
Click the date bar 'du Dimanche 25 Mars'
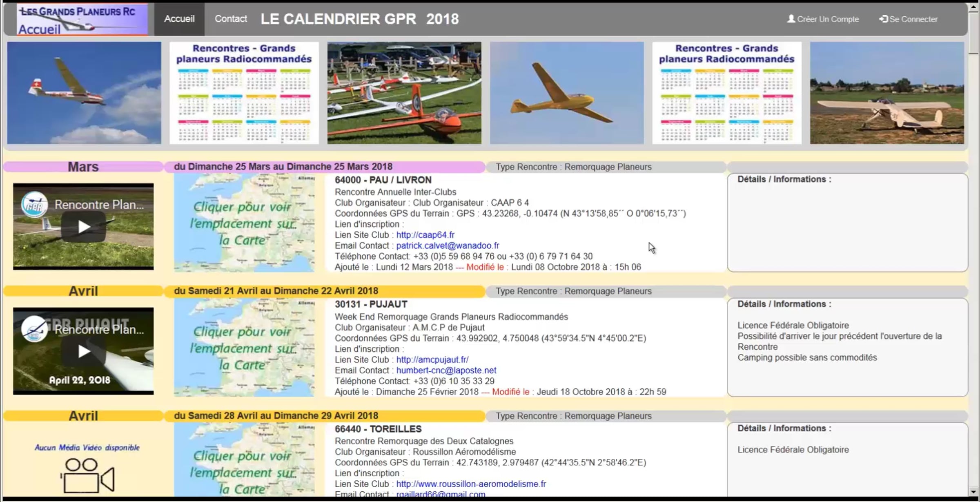pyautogui.click(x=325, y=167)
